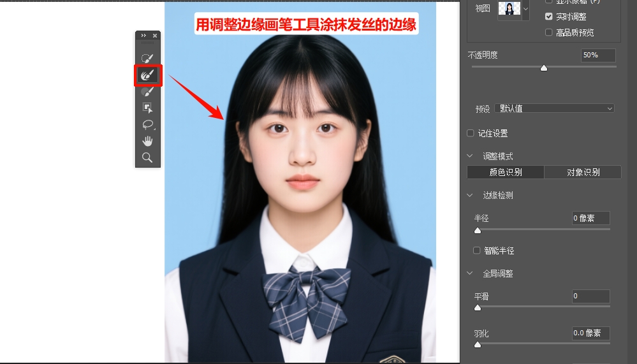Choose 颜色识别 refine mode
Viewport: 637px width, 364px height.
pyautogui.click(x=505, y=172)
